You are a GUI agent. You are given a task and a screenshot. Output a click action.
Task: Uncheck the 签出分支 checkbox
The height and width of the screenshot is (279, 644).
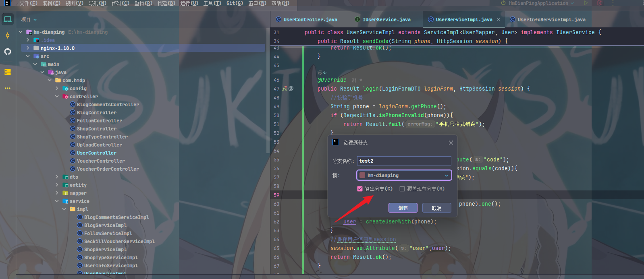360,189
